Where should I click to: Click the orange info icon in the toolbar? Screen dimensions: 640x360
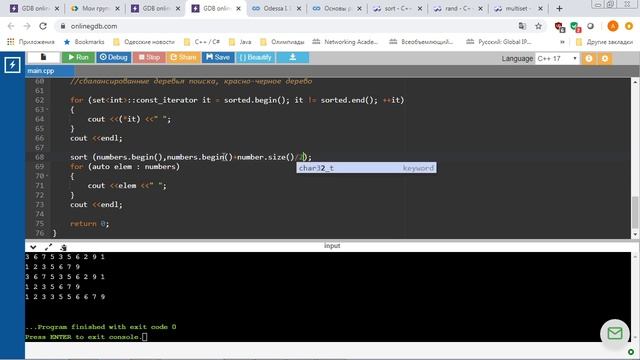click(x=589, y=58)
